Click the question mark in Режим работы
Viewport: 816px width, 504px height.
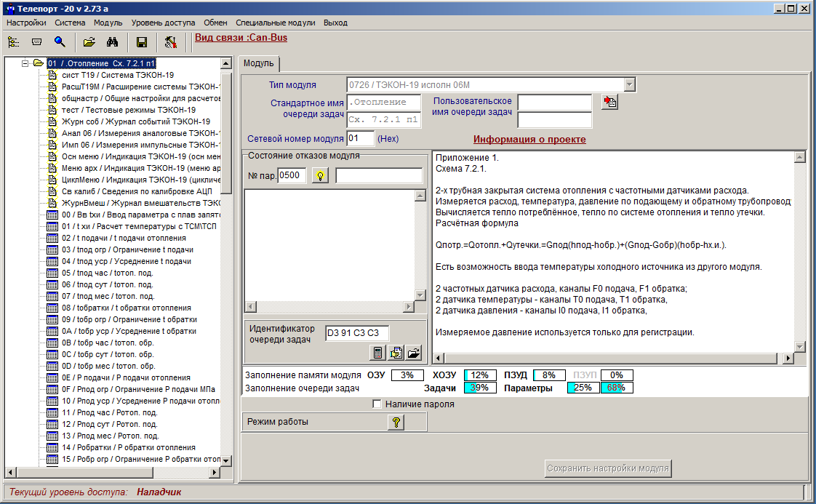click(396, 423)
